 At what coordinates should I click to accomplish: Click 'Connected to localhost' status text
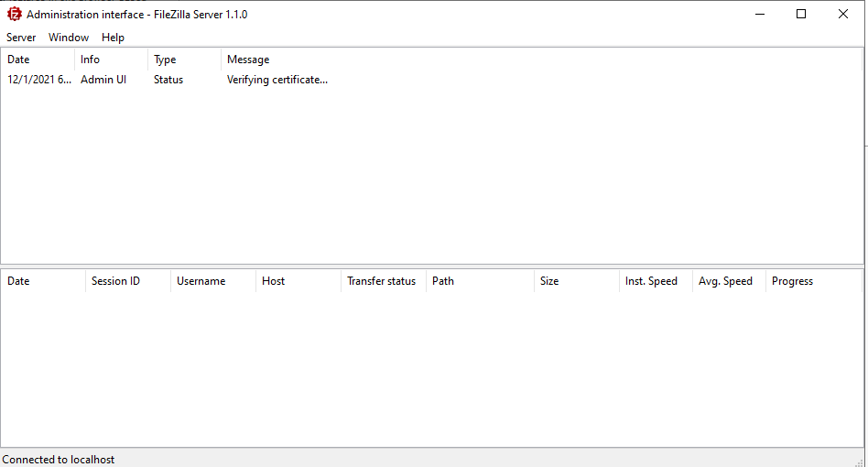point(58,460)
